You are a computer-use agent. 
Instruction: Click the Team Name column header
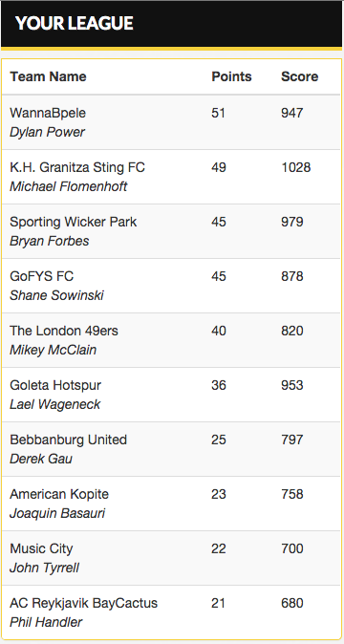[48, 76]
